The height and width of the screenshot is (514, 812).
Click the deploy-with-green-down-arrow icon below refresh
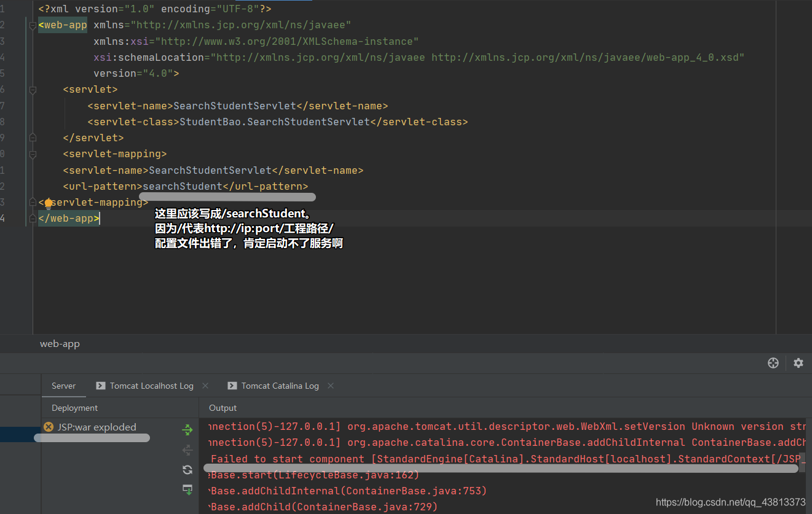(187, 489)
